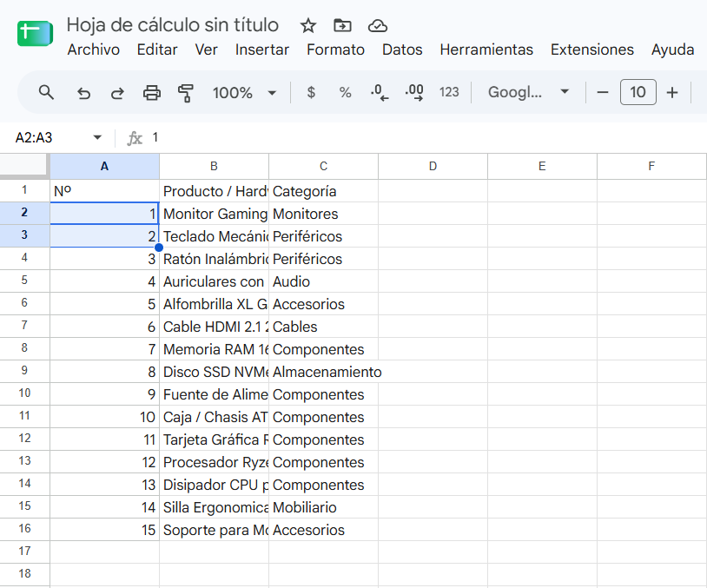Open the Herramientas menu
707x588 pixels.
pos(486,50)
